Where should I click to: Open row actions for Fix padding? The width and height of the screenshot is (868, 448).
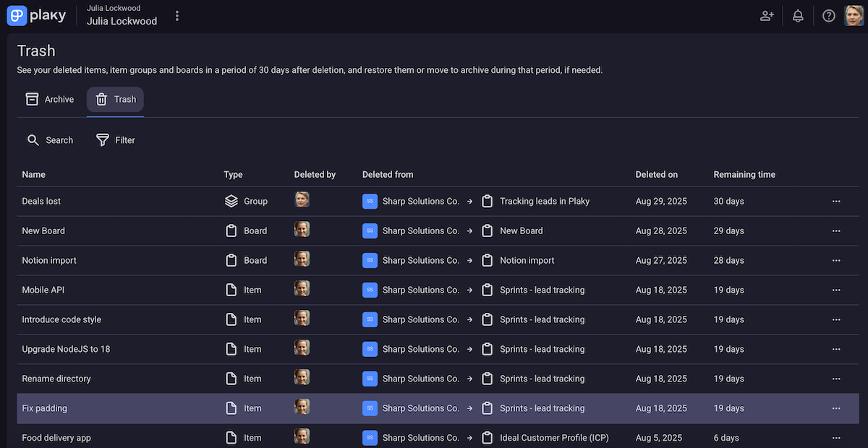point(836,408)
